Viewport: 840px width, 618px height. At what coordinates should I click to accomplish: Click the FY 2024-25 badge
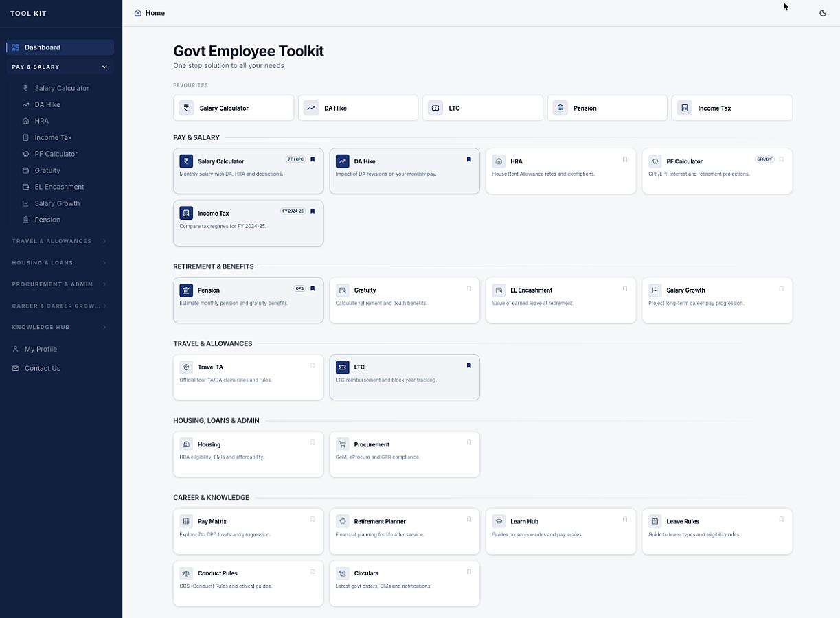[x=293, y=211]
